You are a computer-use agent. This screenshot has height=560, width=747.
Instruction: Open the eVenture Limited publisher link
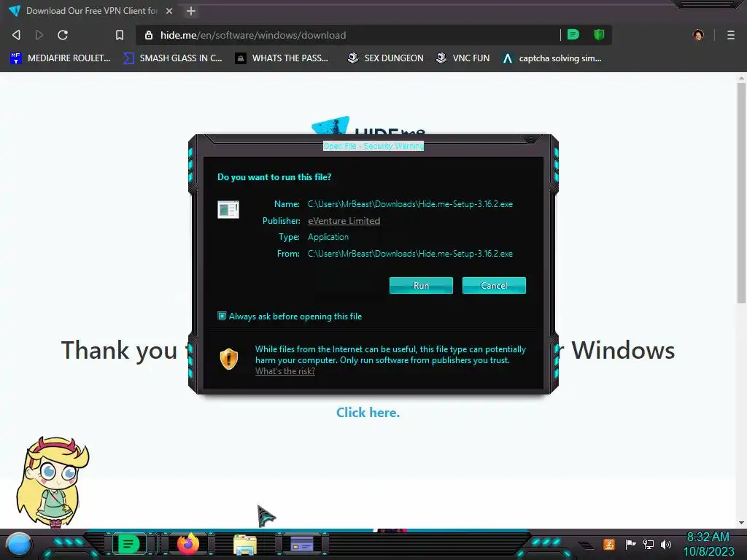click(x=344, y=220)
